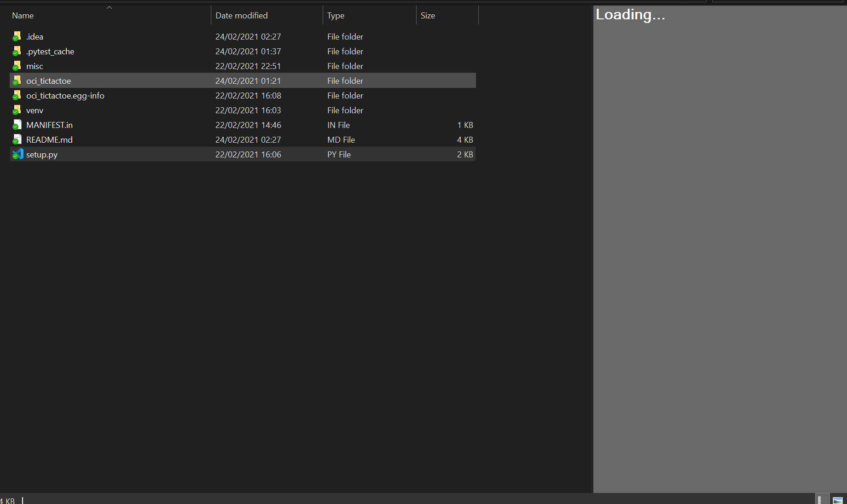The image size is (847, 504).
Task: Click the MANIFEST.in file icon
Action: pyautogui.click(x=17, y=125)
